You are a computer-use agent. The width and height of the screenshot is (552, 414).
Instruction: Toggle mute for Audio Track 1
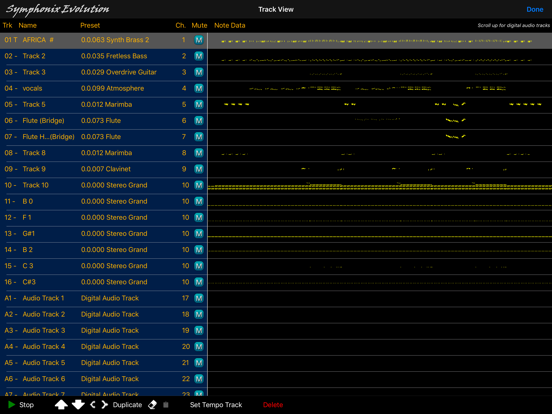(x=199, y=298)
